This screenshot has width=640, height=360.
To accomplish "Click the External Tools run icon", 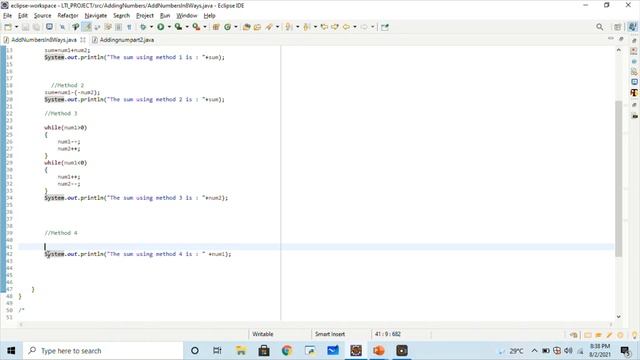I will point(196,27).
